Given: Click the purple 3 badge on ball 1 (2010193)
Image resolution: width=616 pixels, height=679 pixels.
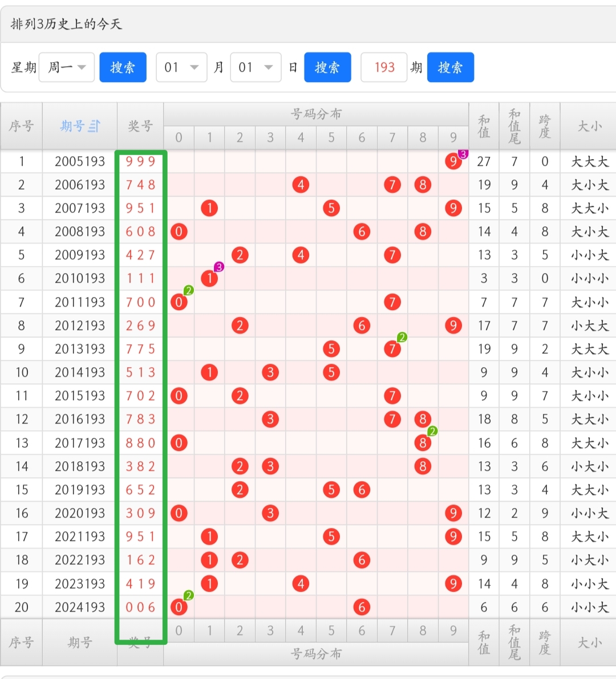Looking at the screenshot, I should 219,266.
